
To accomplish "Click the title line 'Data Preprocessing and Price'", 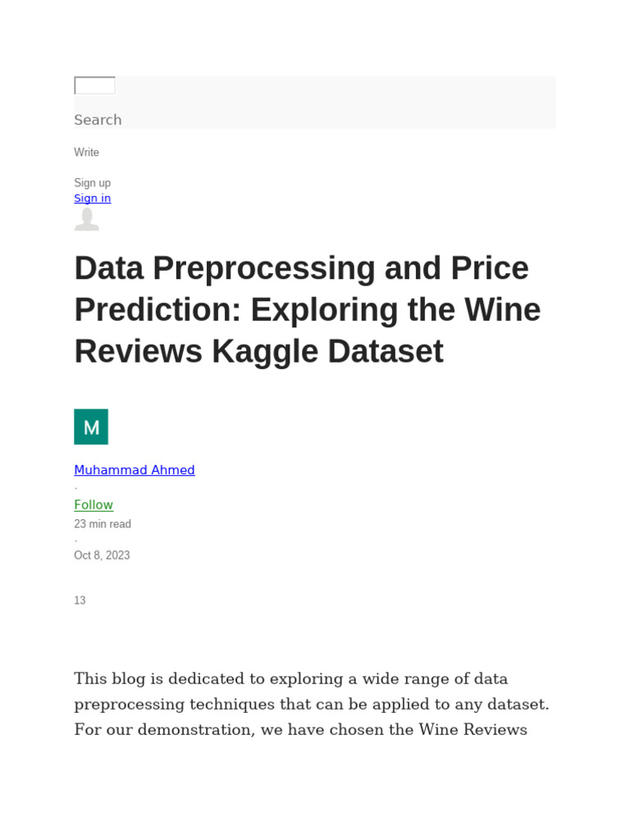I will (x=301, y=268).
